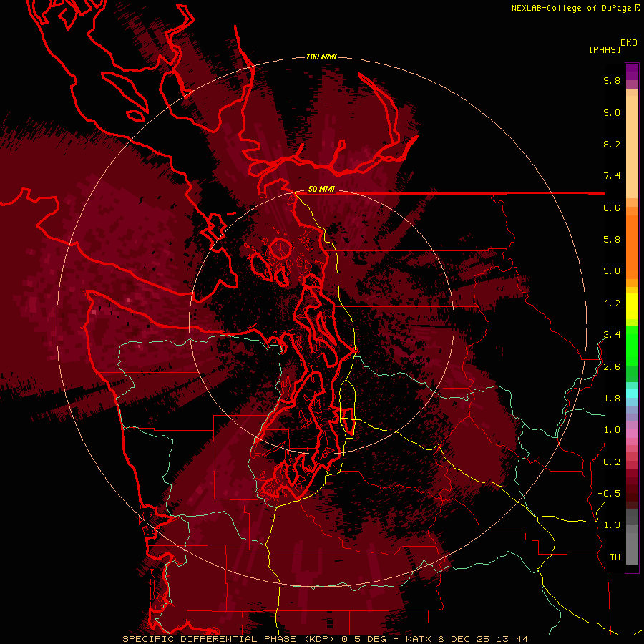Viewport: 644px width, 644px height.
Task: Click the SPECIFIC DIFFERENTIAL PHASE title text
Action: (209, 639)
